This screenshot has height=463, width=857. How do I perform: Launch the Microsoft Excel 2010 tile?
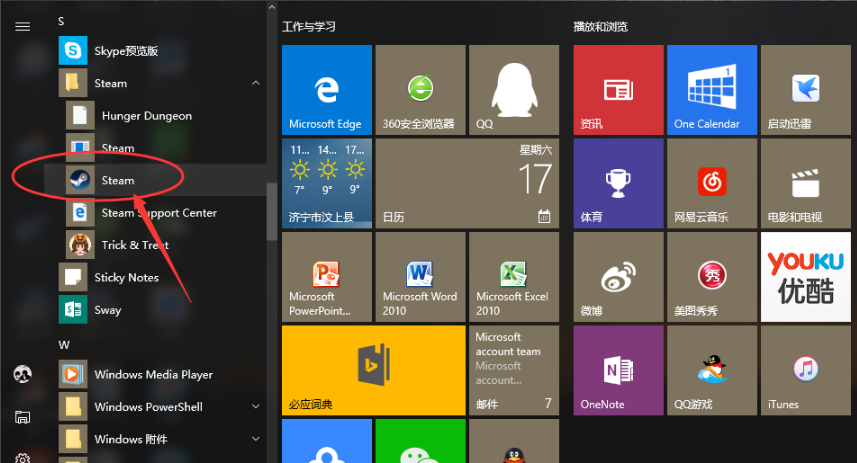(x=514, y=277)
